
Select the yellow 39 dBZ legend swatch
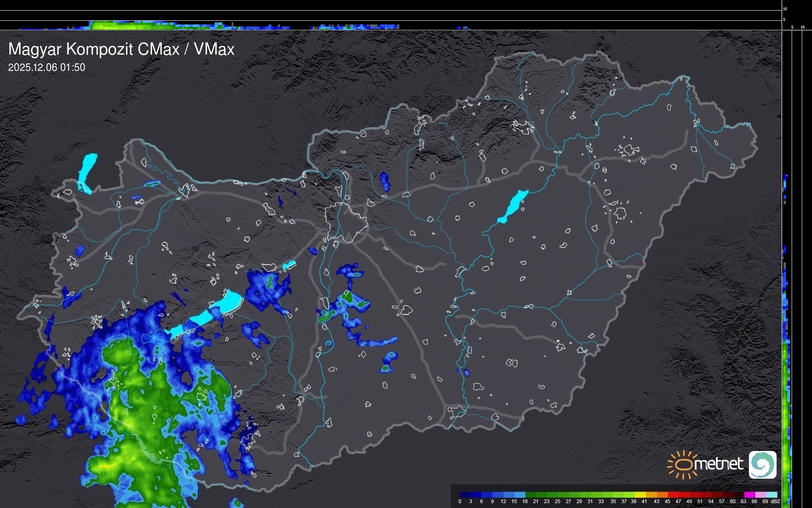[x=641, y=495]
